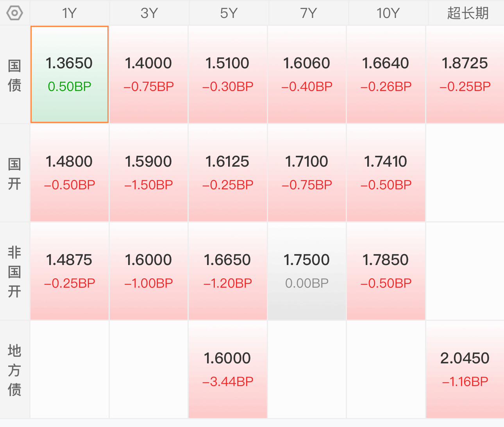
Task: Click the 非国开 row label
Action: tap(14, 271)
